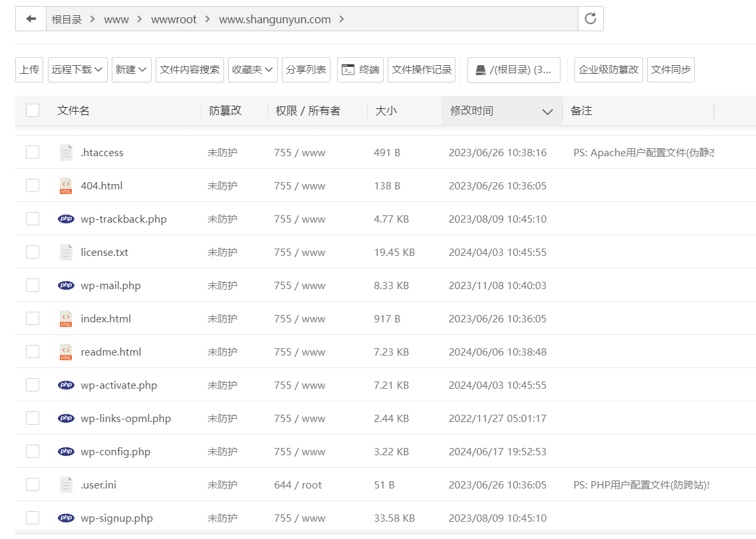Click the PS: Apache用户配置文件 remark
This screenshot has height=539, width=756.
click(x=644, y=153)
